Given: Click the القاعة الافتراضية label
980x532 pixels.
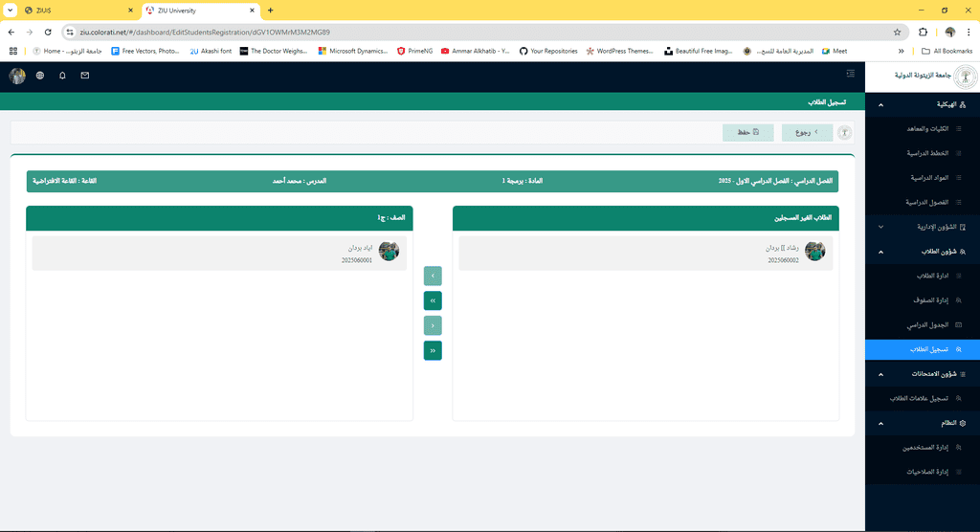Looking at the screenshot, I should pyautogui.click(x=64, y=181).
